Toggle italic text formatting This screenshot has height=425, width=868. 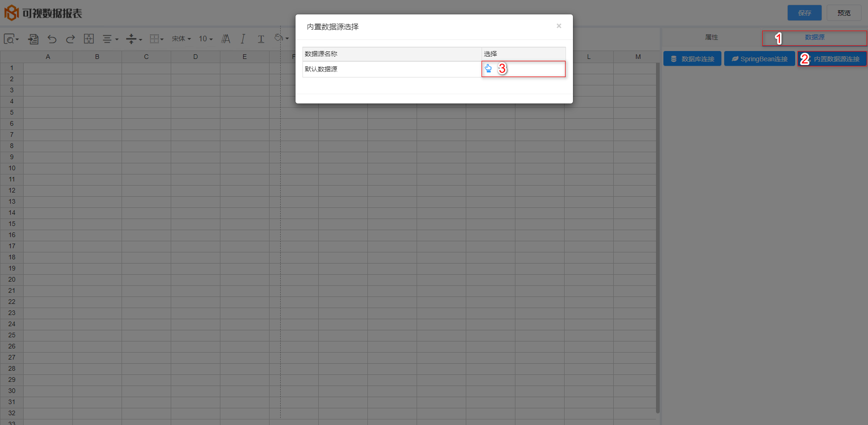243,39
